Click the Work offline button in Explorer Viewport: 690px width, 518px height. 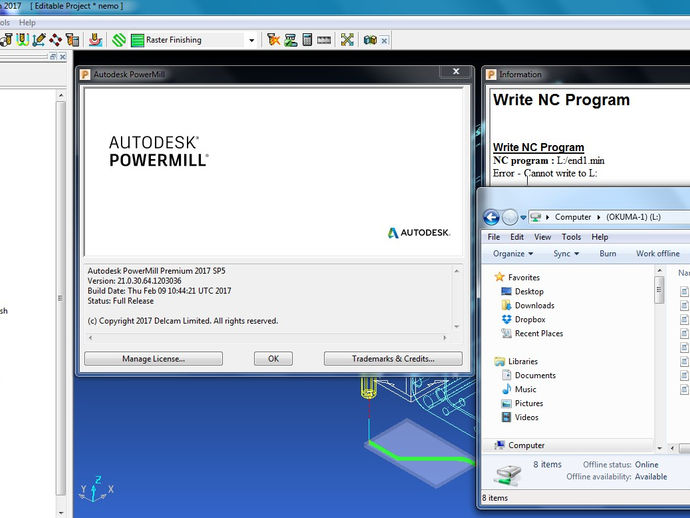(x=658, y=253)
